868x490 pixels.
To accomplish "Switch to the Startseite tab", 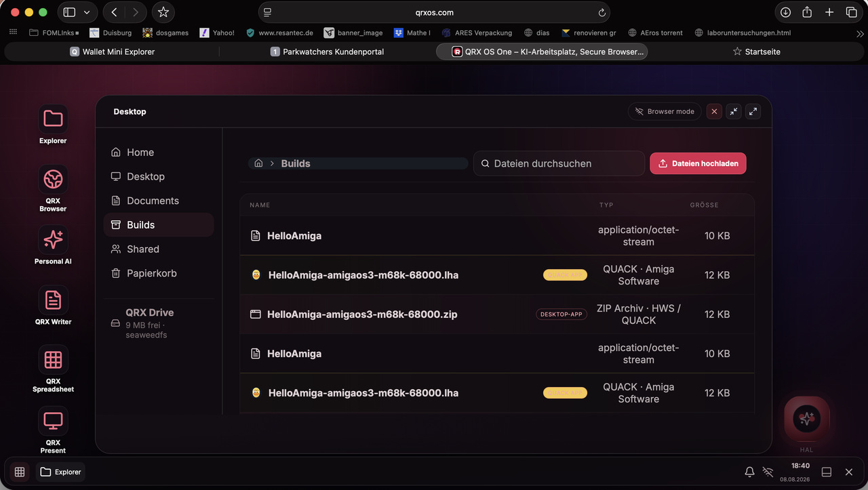I will [x=755, y=52].
